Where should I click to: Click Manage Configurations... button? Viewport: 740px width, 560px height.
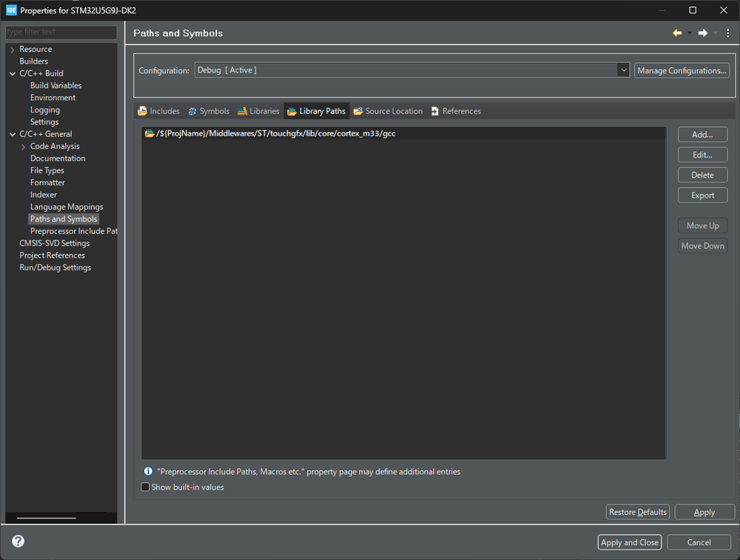point(681,70)
